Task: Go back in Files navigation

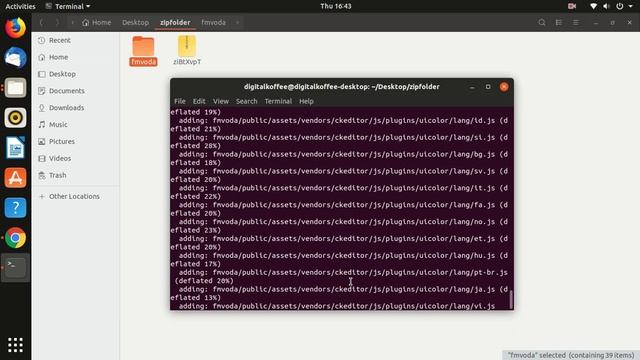Action: [x=41, y=22]
